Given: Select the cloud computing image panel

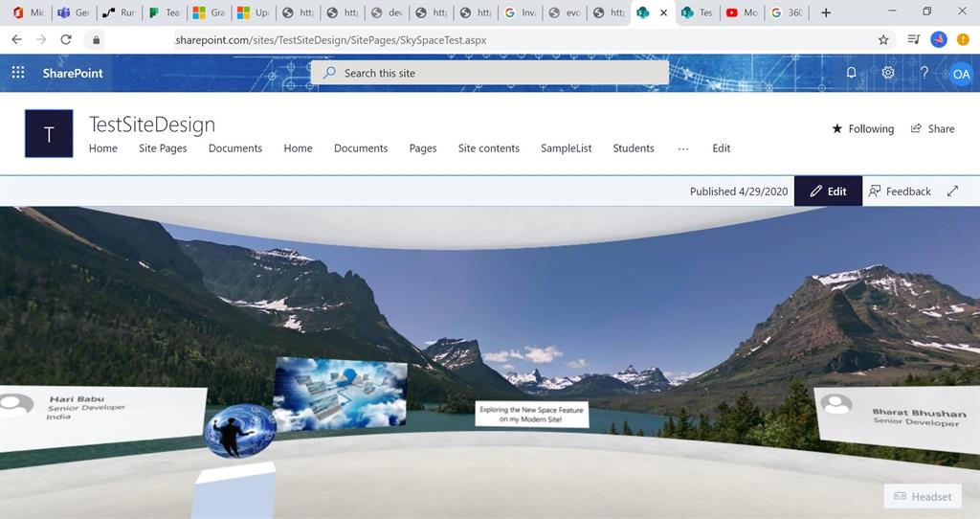Looking at the screenshot, I should pyautogui.click(x=340, y=394).
